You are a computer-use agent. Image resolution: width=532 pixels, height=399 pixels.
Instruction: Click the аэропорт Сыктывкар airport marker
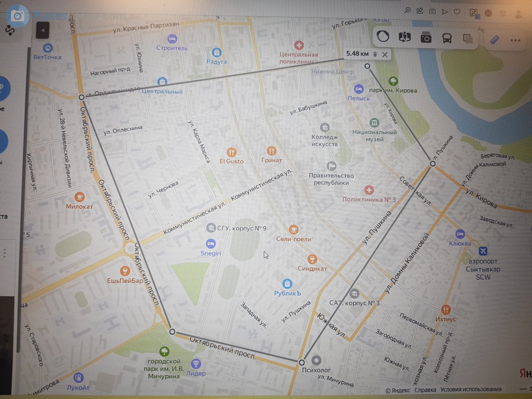[x=483, y=251]
